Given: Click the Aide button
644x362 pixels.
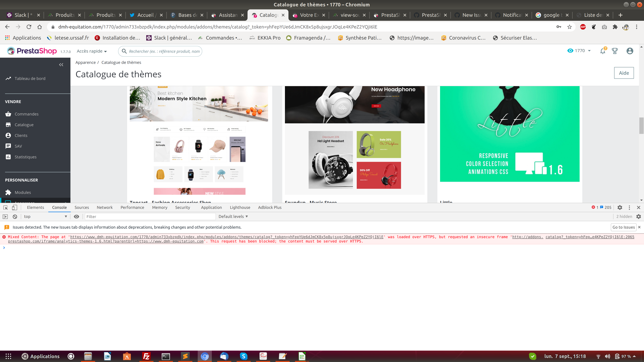Looking at the screenshot, I should [x=624, y=73].
